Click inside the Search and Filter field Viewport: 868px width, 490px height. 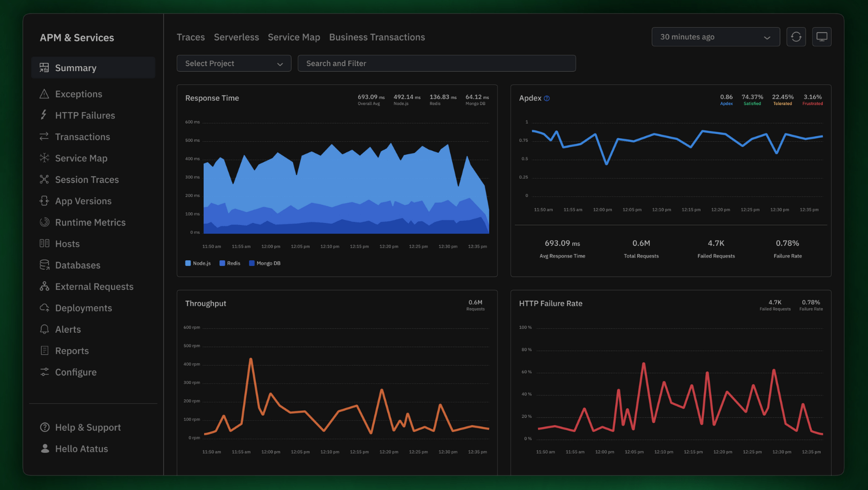[x=437, y=63]
